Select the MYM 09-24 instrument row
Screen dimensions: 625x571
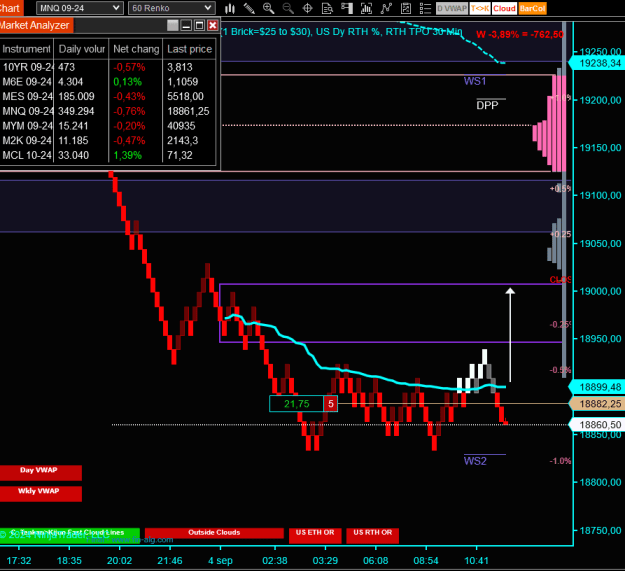(108, 126)
